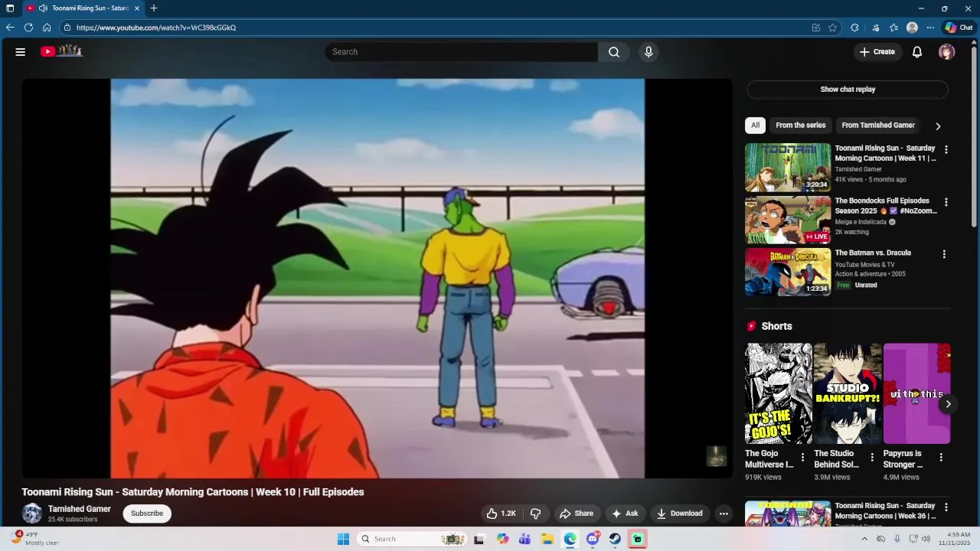Select the From the series chip

click(x=800, y=126)
